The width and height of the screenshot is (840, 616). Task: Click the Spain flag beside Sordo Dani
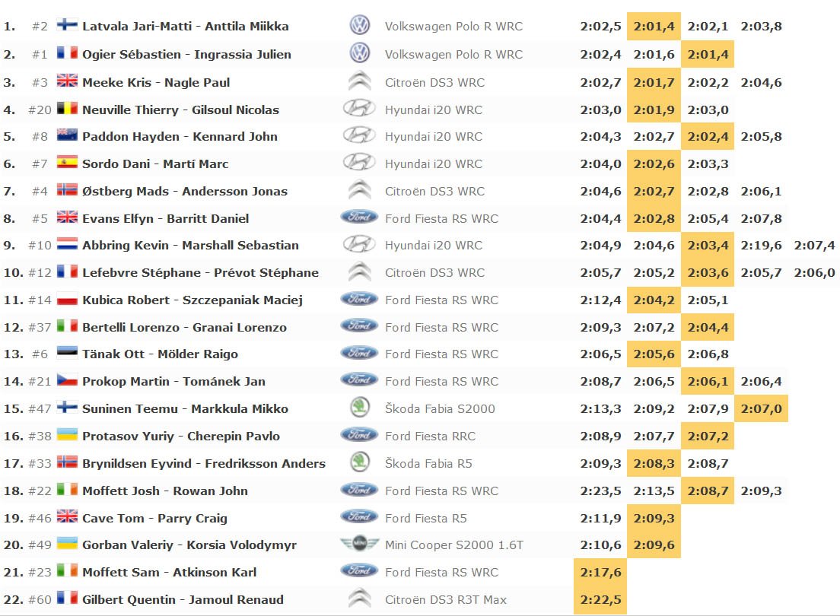67,163
